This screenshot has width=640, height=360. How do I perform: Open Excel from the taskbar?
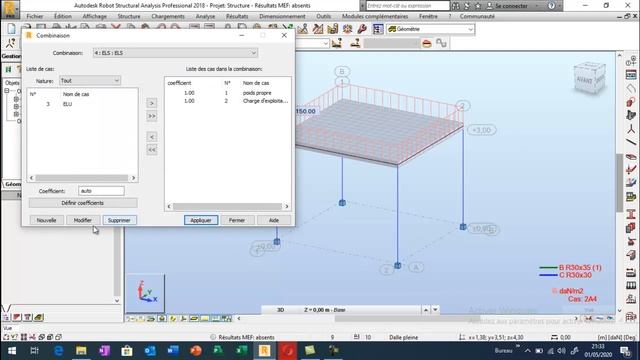[241, 351]
